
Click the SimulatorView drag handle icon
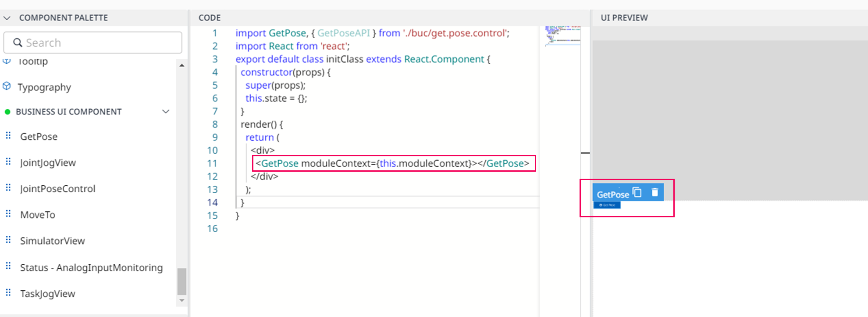(x=8, y=240)
